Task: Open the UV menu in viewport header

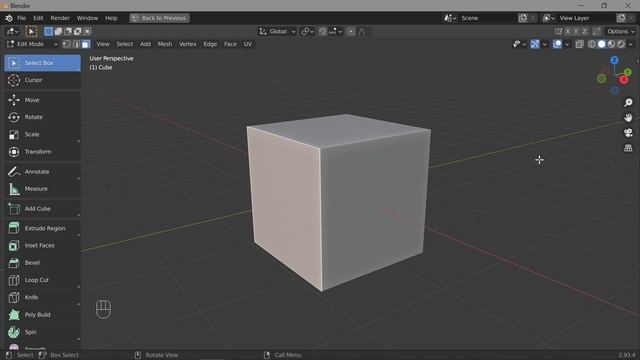Action: (x=248, y=44)
